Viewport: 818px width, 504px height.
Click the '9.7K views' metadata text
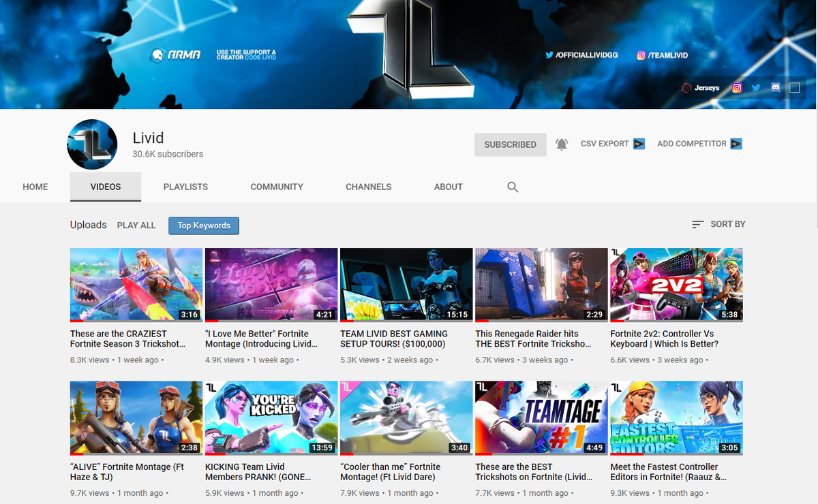pos(89,493)
